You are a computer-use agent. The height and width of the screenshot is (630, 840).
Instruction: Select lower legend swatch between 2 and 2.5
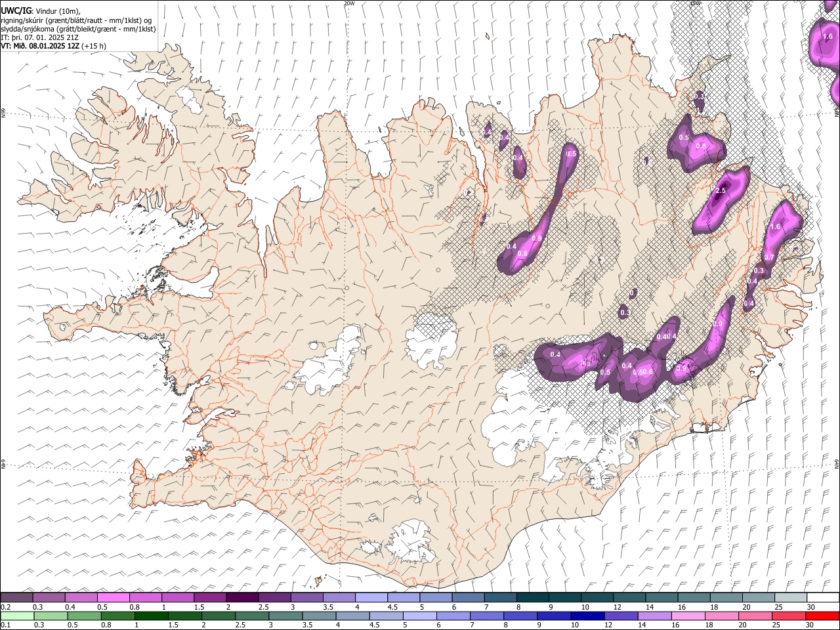tap(219, 616)
